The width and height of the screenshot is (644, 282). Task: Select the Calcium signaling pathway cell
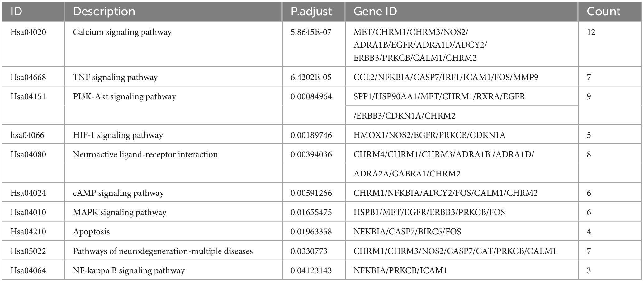[122, 32]
